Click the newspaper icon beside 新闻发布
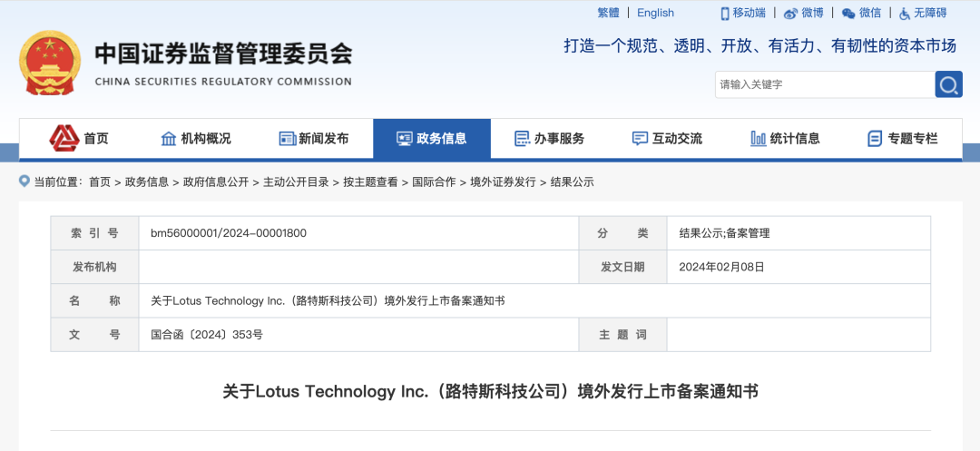Image resolution: width=980 pixels, height=451 pixels. (x=288, y=139)
